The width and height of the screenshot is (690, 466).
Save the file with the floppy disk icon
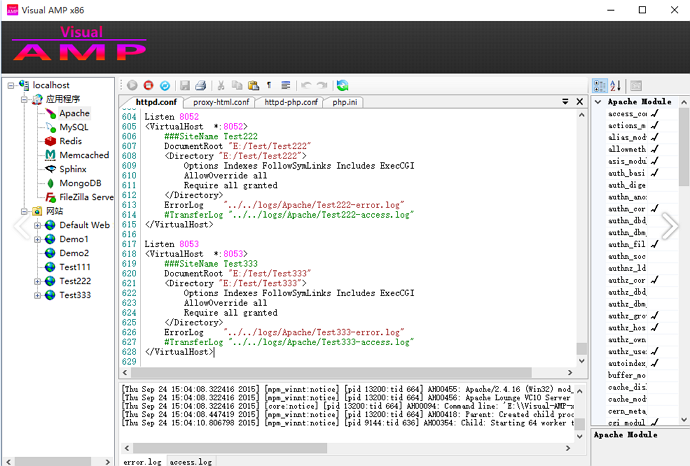click(184, 86)
